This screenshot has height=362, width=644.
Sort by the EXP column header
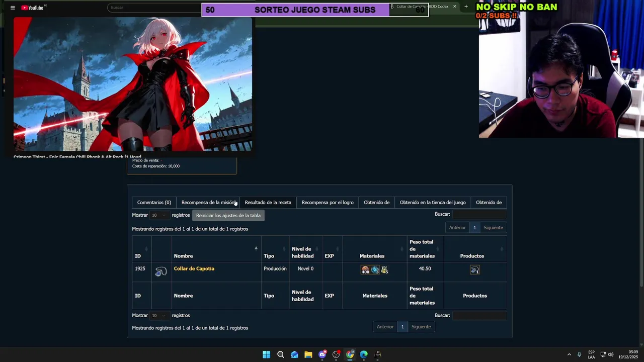point(332,249)
